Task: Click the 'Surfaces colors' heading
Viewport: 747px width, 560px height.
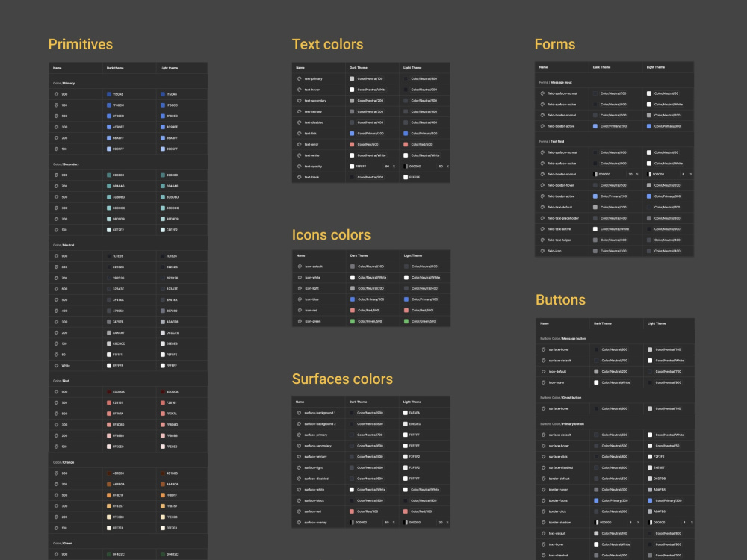Action: pyautogui.click(x=342, y=379)
